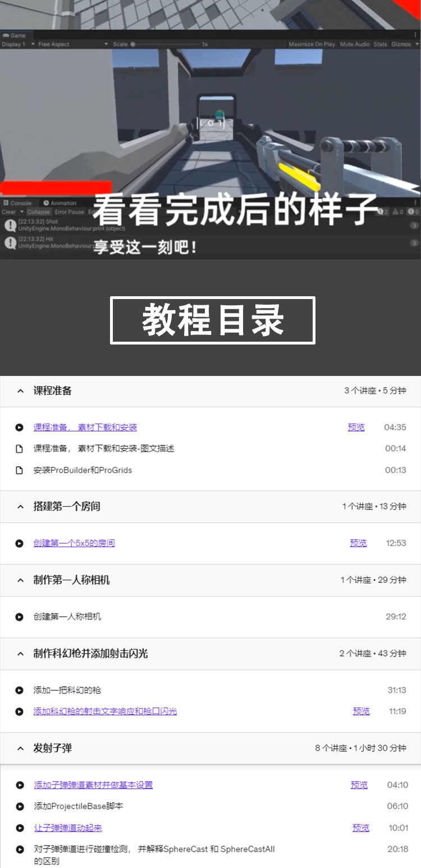The width and height of the screenshot is (421, 868).
Task: Click lecture title 添加一把科幻的枪
Action: tap(67, 690)
